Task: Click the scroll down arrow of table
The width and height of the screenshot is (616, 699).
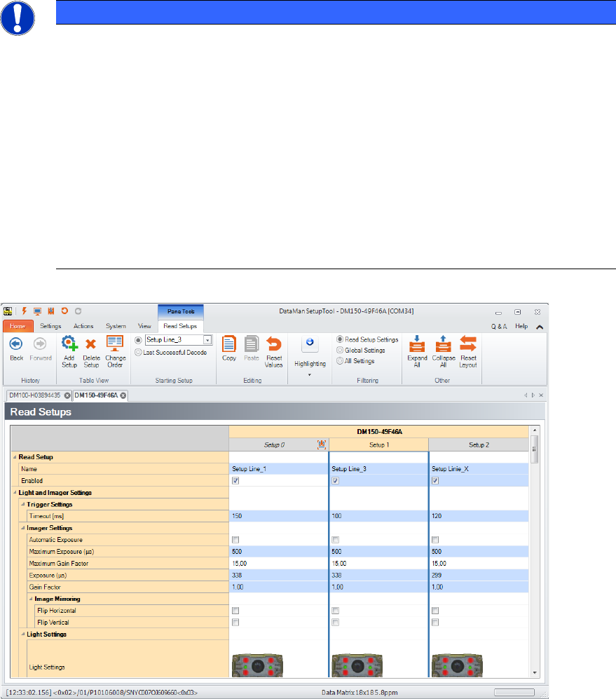Action: (x=535, y=673)
